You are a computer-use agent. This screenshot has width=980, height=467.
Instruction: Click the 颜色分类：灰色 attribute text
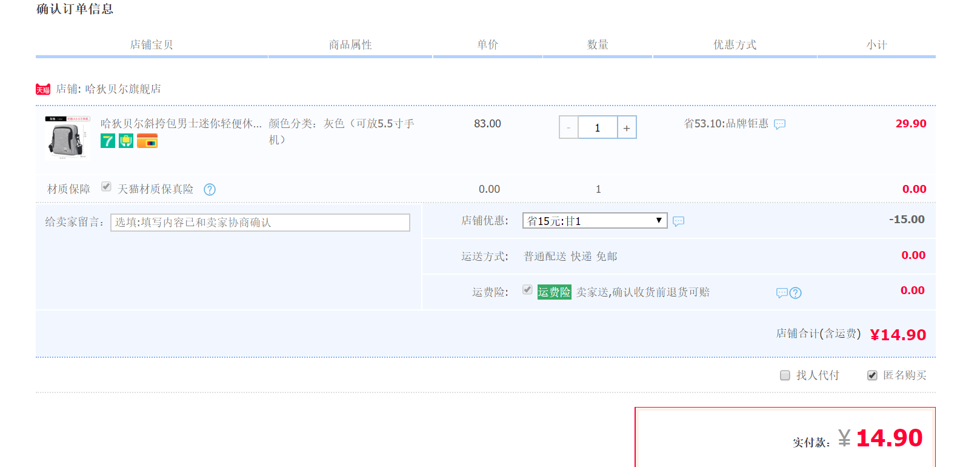click(x=341, y=132)
